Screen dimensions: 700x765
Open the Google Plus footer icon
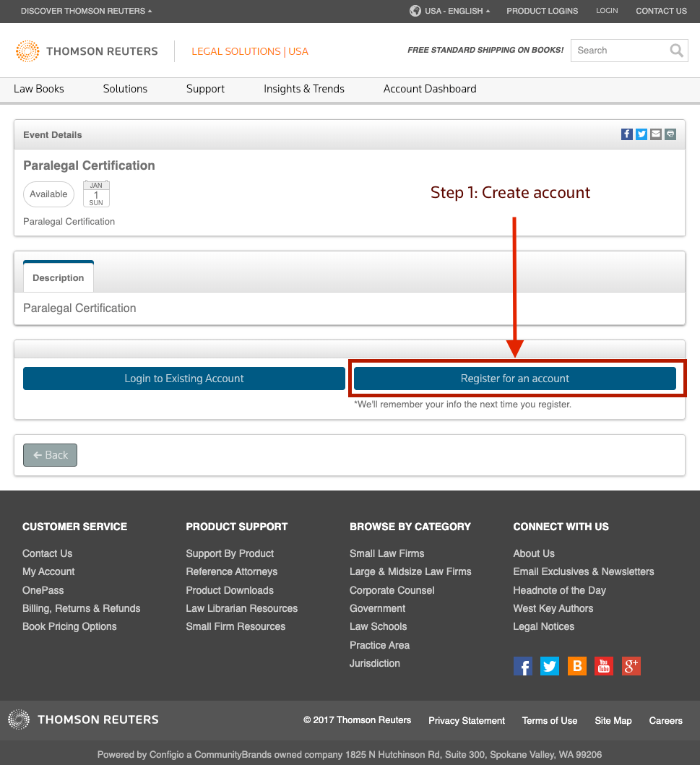[x=631, y=666]
